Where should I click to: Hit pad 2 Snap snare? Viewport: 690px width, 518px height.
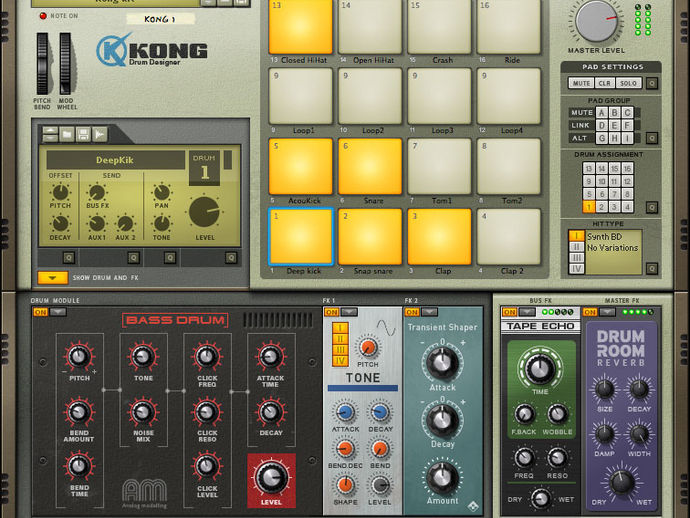370,237
